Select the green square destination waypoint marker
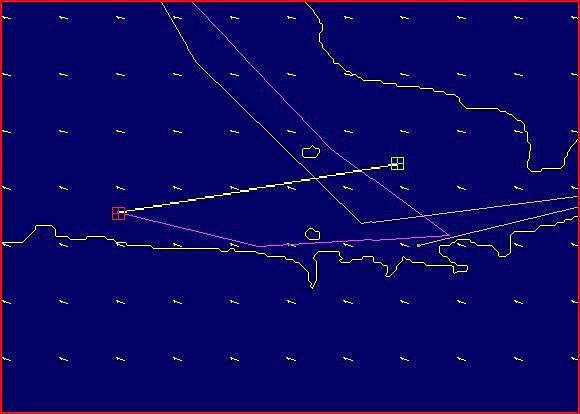 click(398, 163)
